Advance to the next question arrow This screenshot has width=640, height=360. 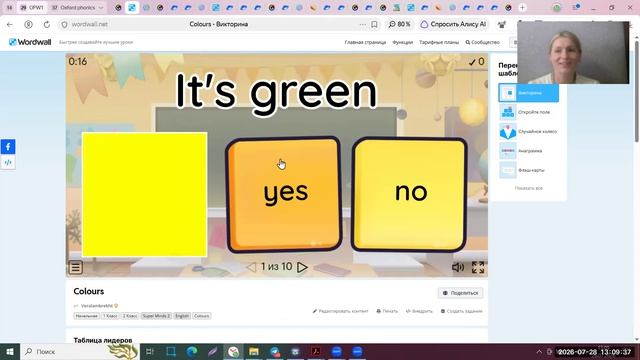(302, 267)
